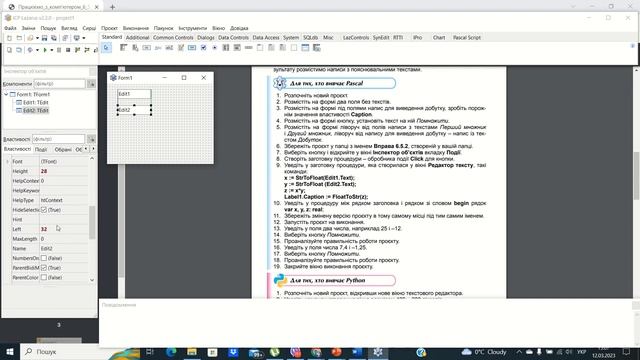
Task: Click the green Run icon
Action: 45,50
